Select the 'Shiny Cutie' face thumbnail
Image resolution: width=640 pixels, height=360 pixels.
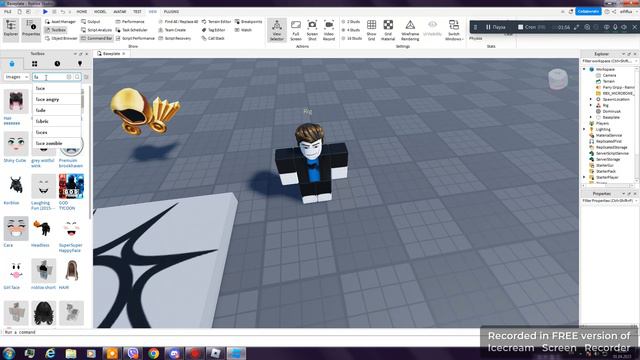(16, 144)
